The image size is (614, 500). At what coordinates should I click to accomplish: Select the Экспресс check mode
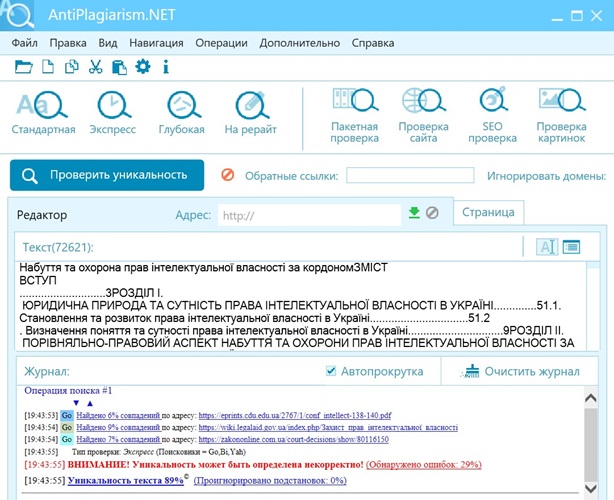pyautogui.click(x=112, y=113)
